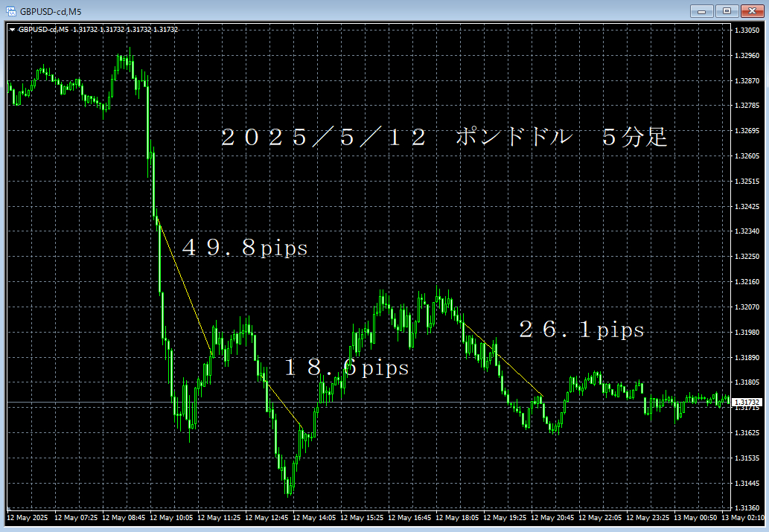
Task: Click the current price tag 1.31732 on axis
Action: (x=747, y=402)
